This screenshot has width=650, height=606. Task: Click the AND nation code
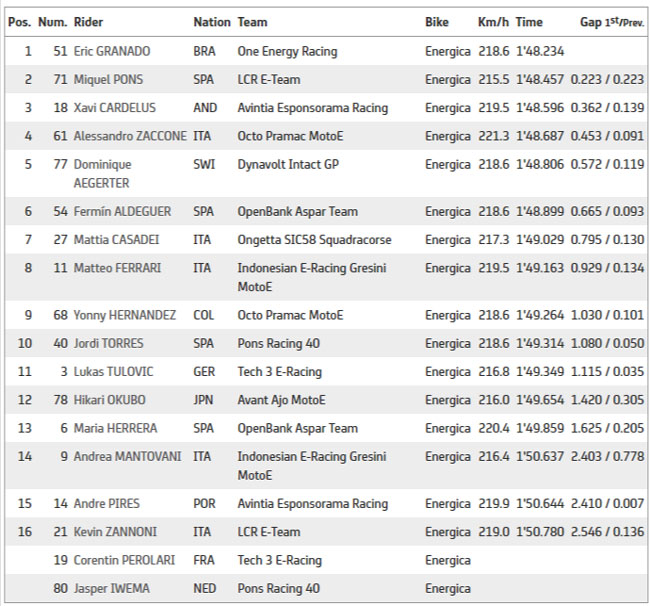[x=205, y=108]
